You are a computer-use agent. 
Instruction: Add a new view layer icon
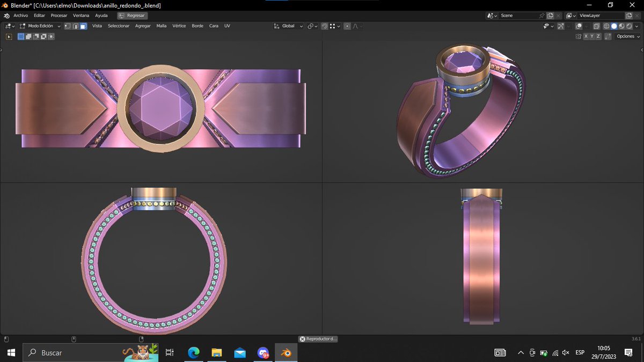tap(629, 16)
